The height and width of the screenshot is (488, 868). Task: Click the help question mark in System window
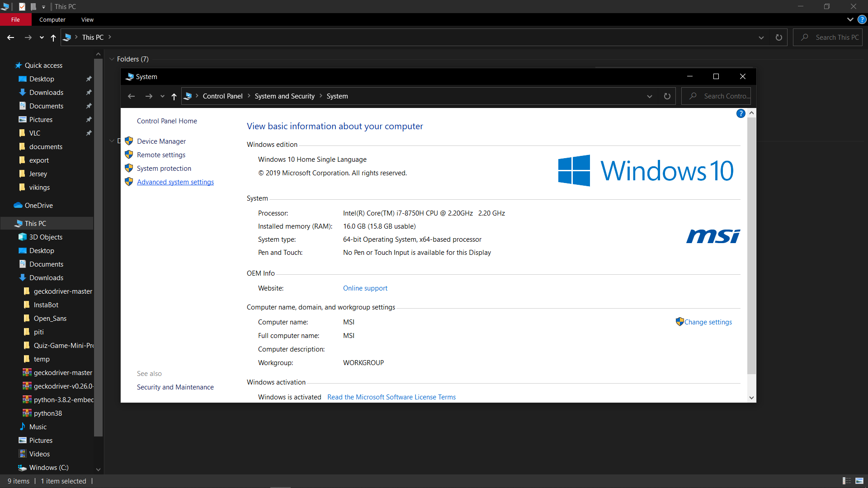click(x=741, y=113)
